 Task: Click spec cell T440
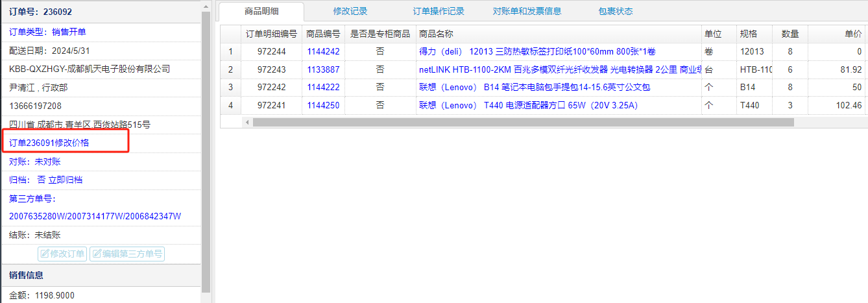(754, 105)
